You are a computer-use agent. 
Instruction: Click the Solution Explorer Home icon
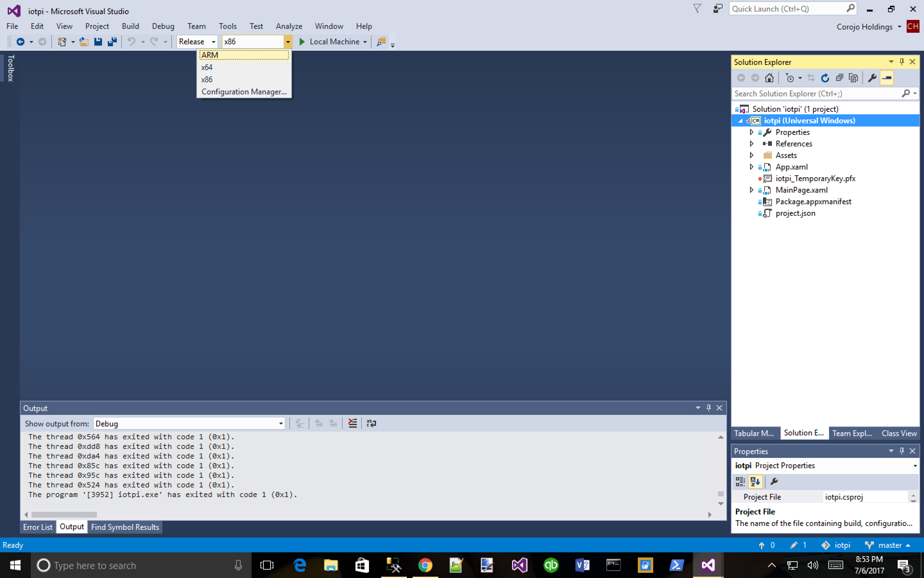pyautogui.click(x=769, y=78)
